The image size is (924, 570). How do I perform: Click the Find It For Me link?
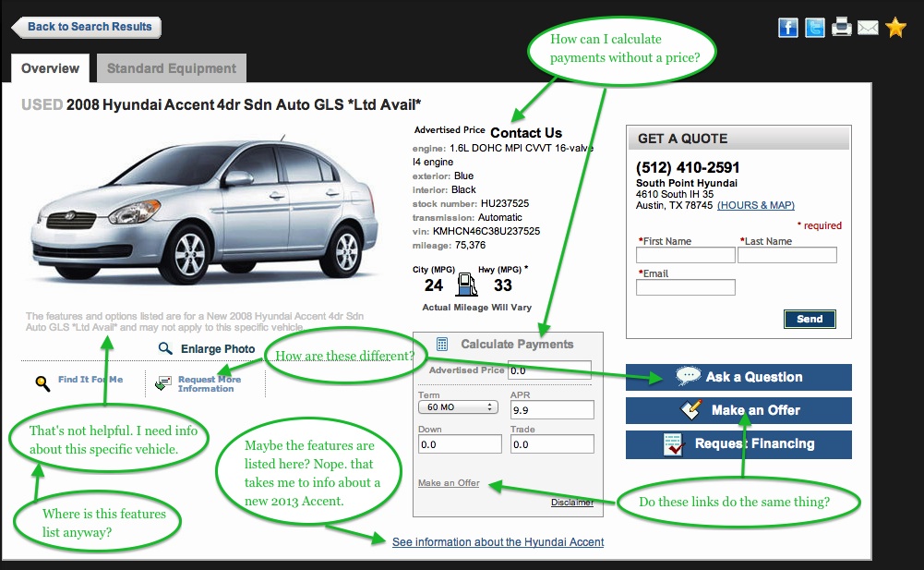tap(90, 380)
